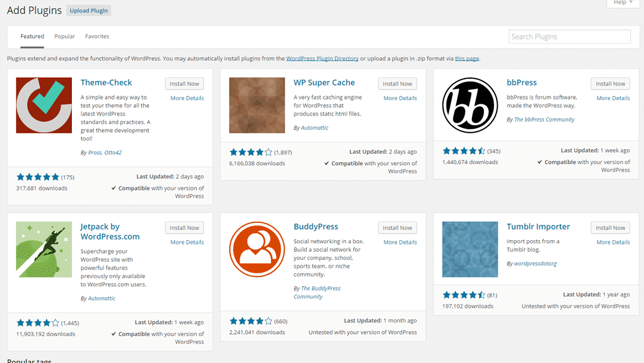Click the Tumblr Importer plugin thumbnail

click(x=470, y=249)
